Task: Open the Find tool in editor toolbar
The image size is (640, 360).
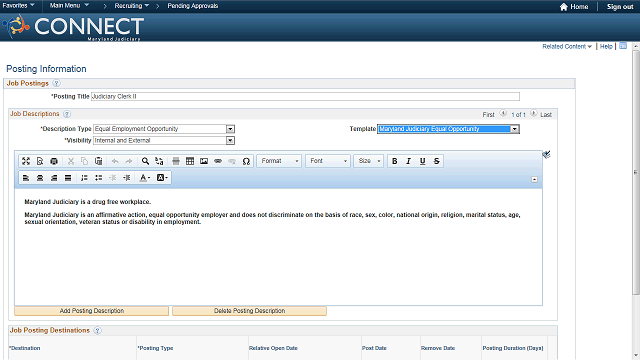Action: (x=145, y=161)
